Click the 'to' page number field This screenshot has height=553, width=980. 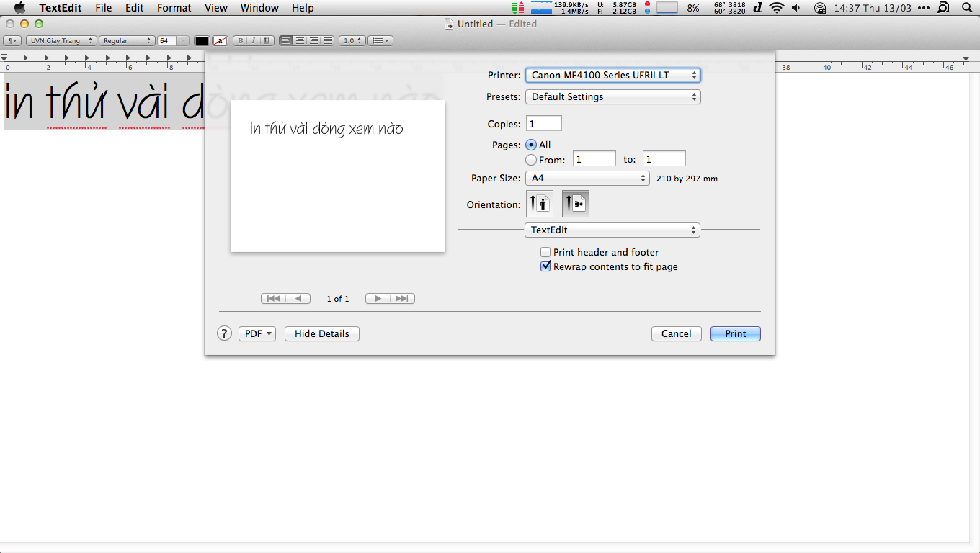[664, 159]
